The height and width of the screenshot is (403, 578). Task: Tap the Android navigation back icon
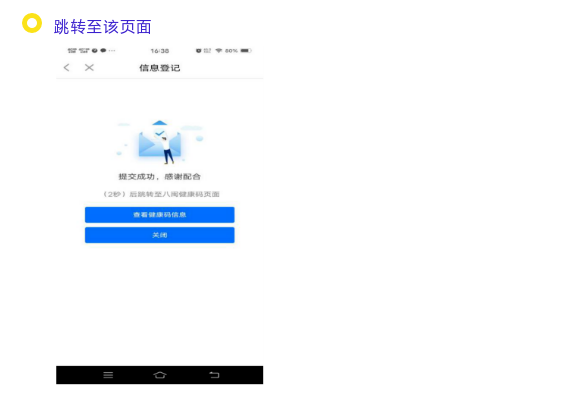214,375
